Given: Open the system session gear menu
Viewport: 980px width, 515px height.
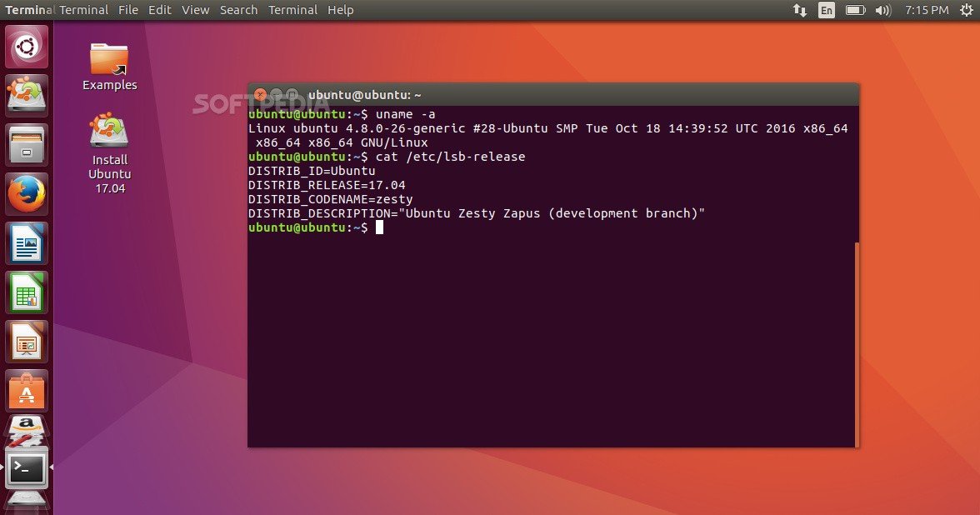Looking at the screenshot, I should click(967, 10).
